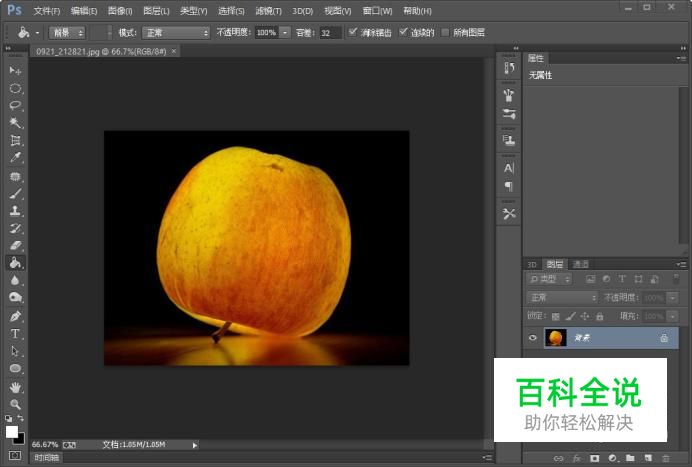This screenshot has height=467, width=692.
Task: Expand the 不透明度 opacity arrow in options bar
Action: pyautogui.click(x=285, y=32)
